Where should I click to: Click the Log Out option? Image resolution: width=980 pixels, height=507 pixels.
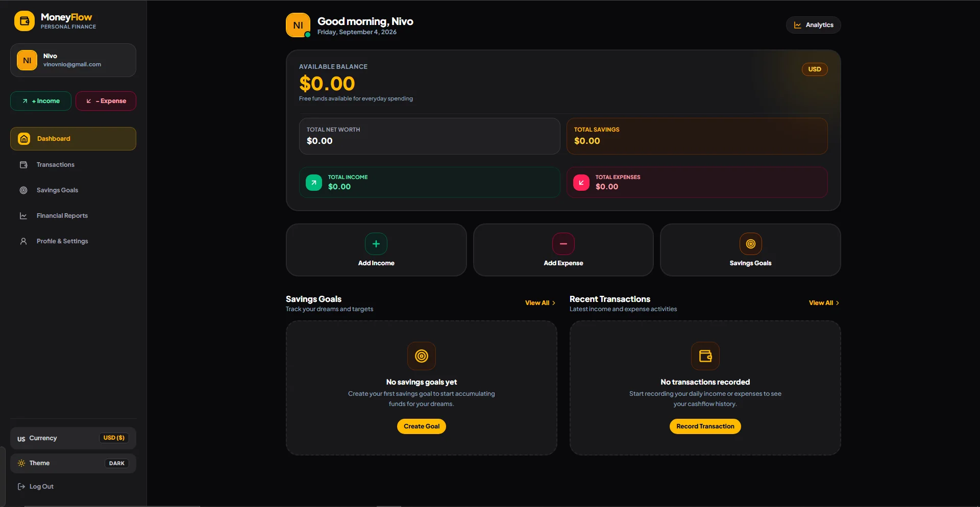[36, 487]
